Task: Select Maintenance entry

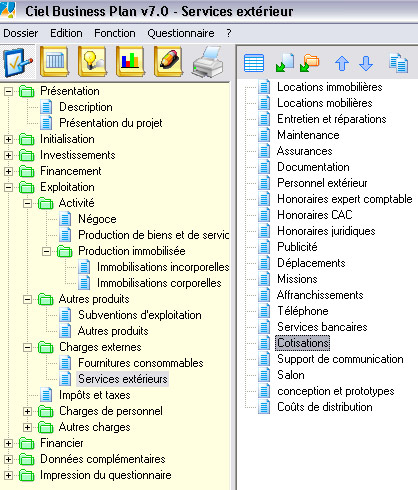Action: [308, 135]
